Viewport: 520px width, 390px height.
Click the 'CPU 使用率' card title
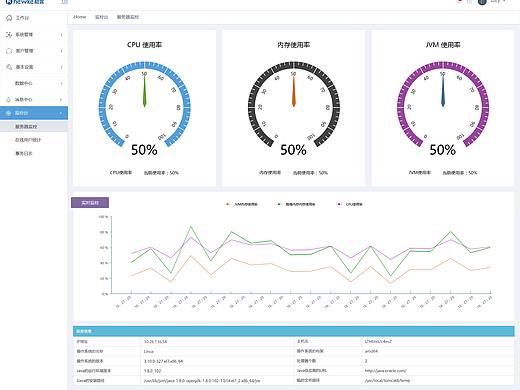[x=144, y=45]
